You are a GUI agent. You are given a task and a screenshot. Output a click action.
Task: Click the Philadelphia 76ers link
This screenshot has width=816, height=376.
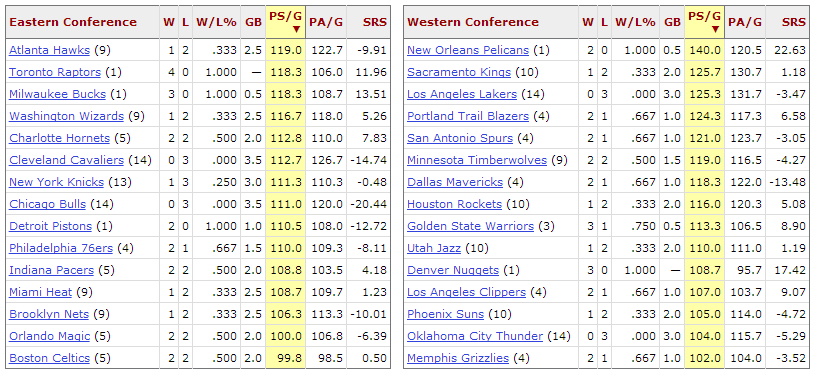point(61,248)
